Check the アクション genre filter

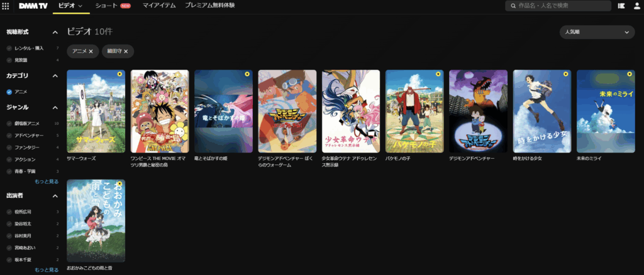point(9,159)
